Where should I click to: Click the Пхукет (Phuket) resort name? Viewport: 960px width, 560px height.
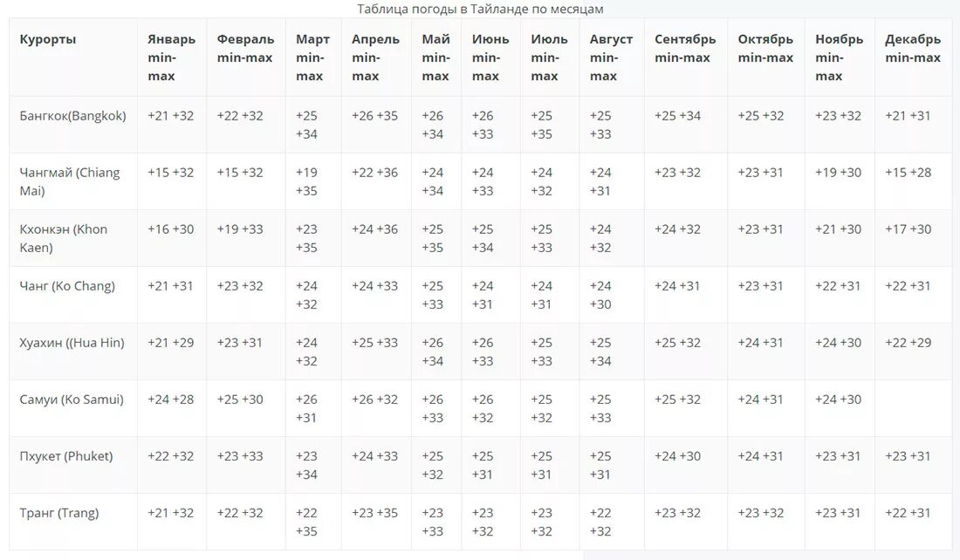pyautogui.click(x=66, y=456)
